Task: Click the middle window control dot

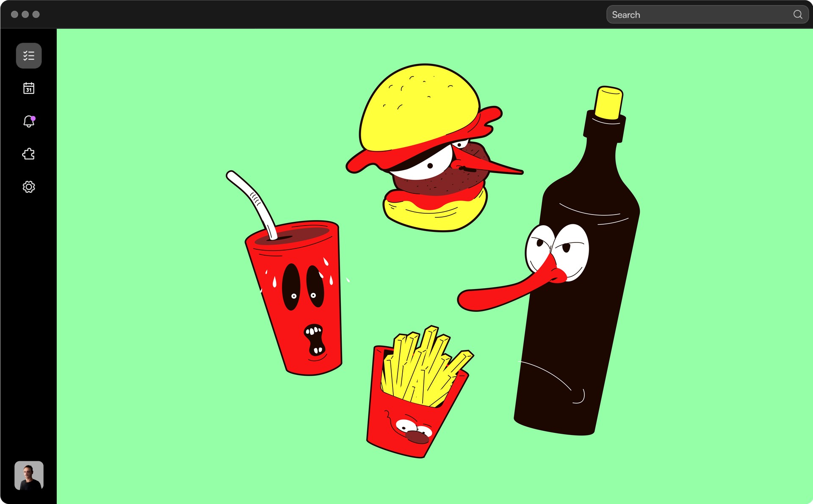Action: tap(25, 14)
